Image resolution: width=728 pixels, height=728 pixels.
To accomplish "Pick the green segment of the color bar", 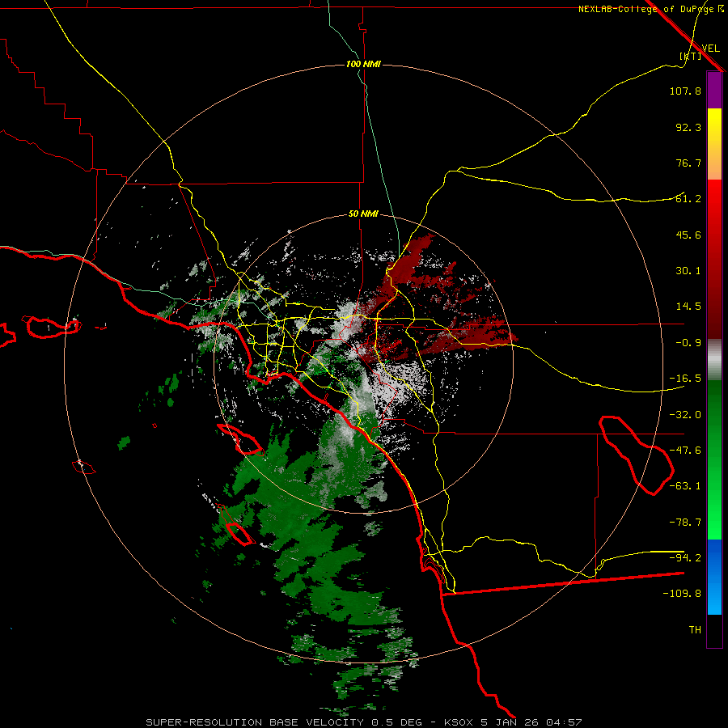I will click(x=714, y=459).
